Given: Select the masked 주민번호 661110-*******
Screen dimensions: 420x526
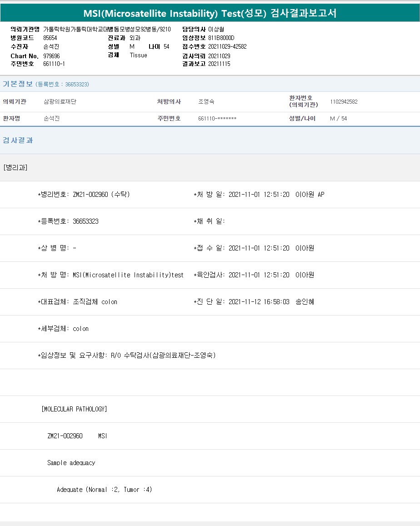Looking at the screenshot, I should tap(217, 119).
